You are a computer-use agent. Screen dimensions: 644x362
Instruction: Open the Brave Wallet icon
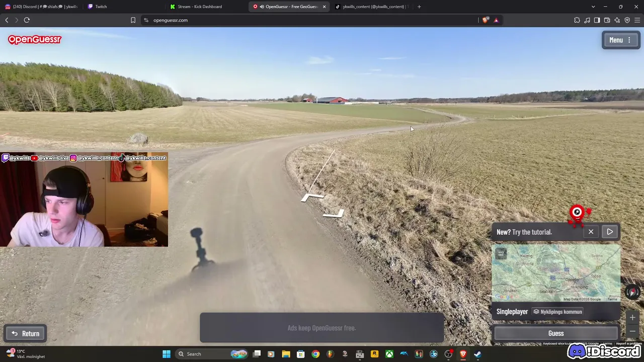coord(607,20)
